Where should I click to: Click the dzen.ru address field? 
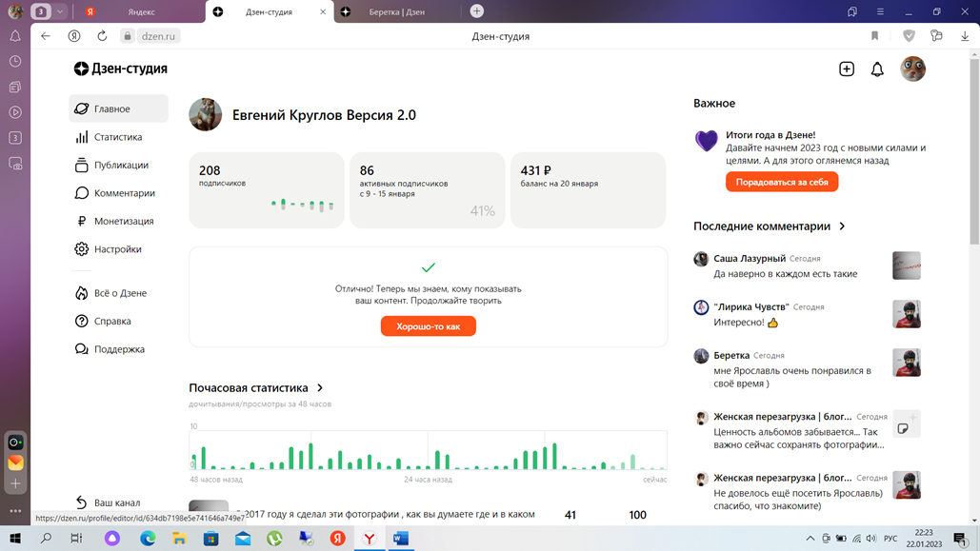coord(158,36)
